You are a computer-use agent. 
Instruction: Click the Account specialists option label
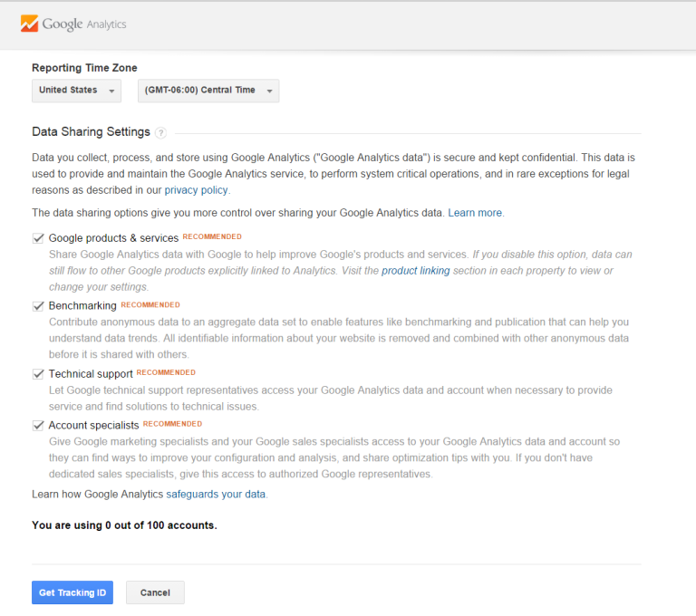tap(93, 425)
